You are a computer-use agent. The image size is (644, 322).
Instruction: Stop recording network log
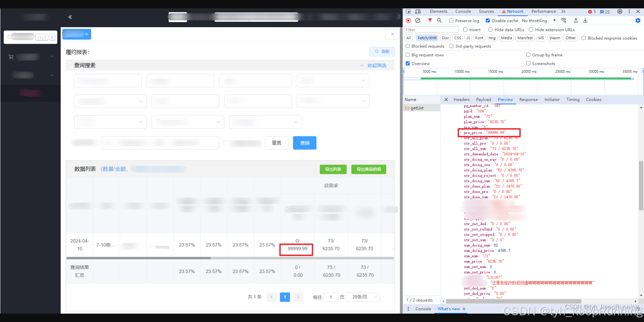(408, 20)
